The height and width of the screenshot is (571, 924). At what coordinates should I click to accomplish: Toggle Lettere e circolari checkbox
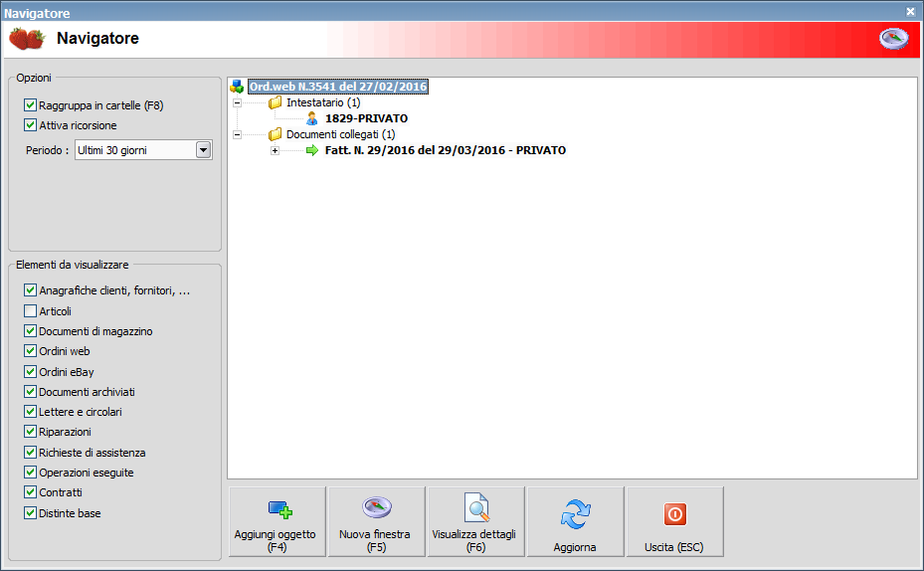[x=30, y=411]
